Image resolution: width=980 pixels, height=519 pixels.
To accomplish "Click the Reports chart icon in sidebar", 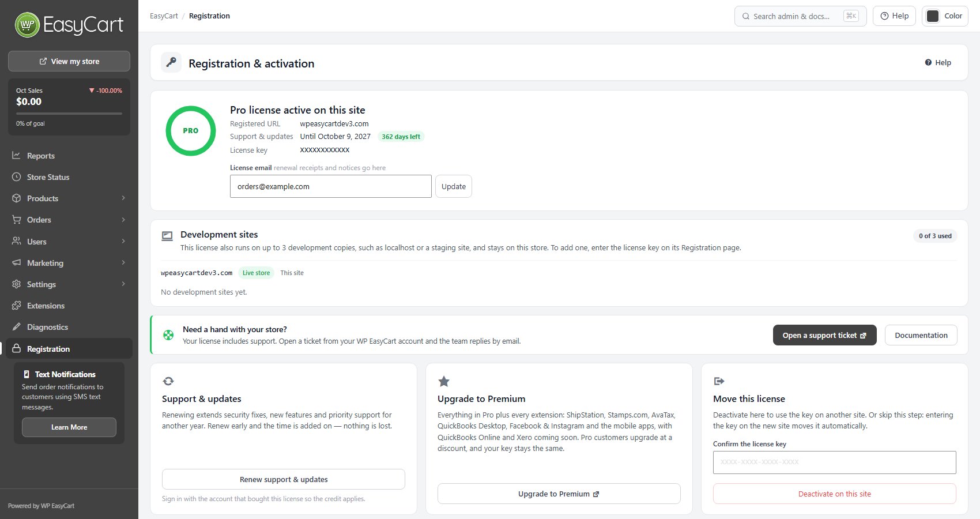I will pos(16,156).
